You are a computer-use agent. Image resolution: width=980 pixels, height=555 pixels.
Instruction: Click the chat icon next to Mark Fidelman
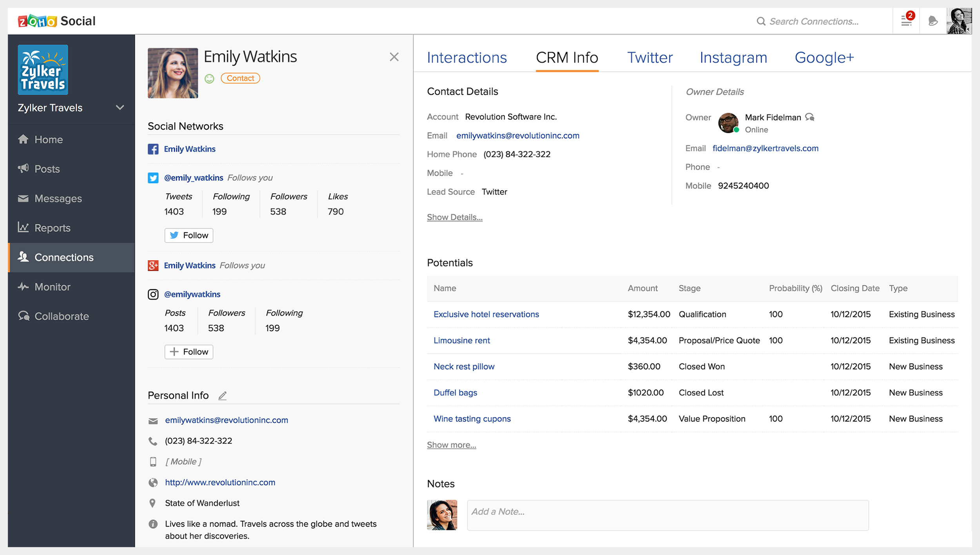point(810,117)
